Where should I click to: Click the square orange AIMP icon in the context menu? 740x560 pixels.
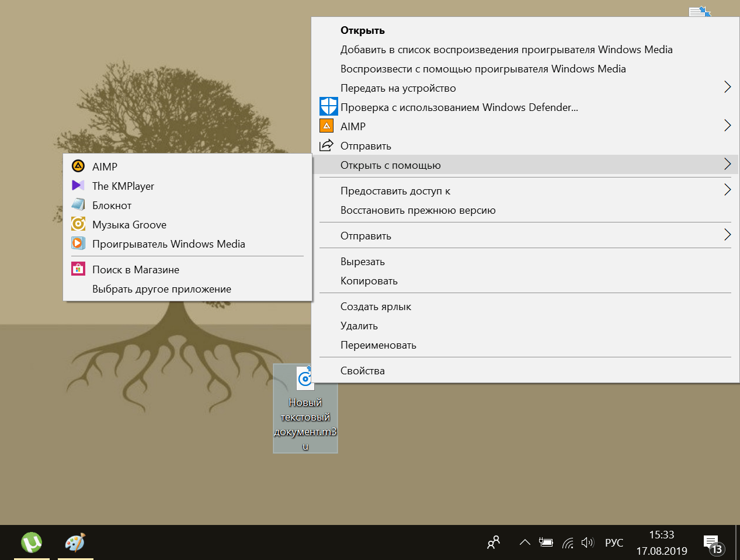(x=326, y=126)
